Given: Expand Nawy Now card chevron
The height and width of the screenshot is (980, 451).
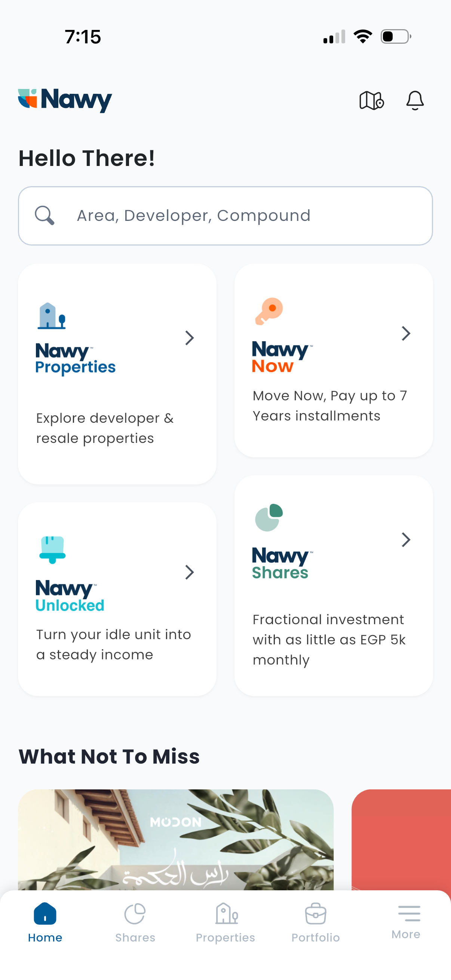Looking at the screenshot, I should (x=406, y=334).
